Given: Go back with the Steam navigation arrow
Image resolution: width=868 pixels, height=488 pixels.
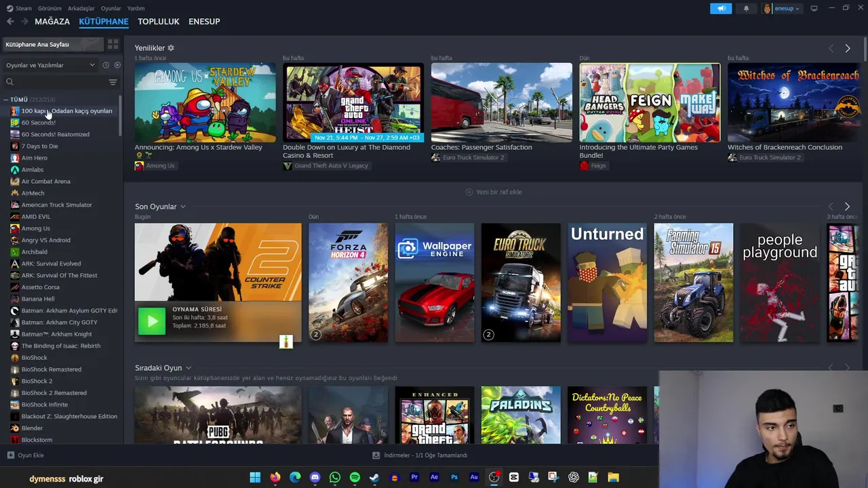Looking at the screenshot, I should click(10, 22).
